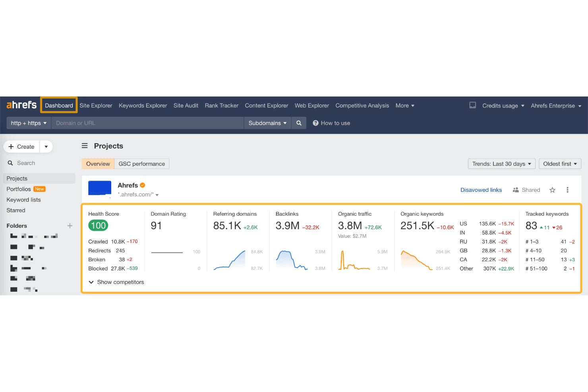Open the More menu dropdown
This screenshot has width=588, height=392.
[x=405, y=106]
